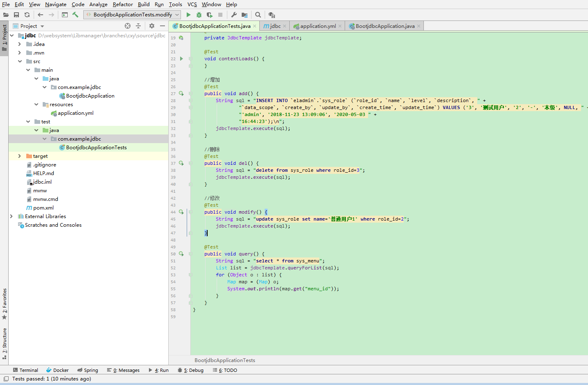The width and height of the screenshot is (588, 385).
Task: Hide Project panel with the minus icon
Action: click(162, 26)
